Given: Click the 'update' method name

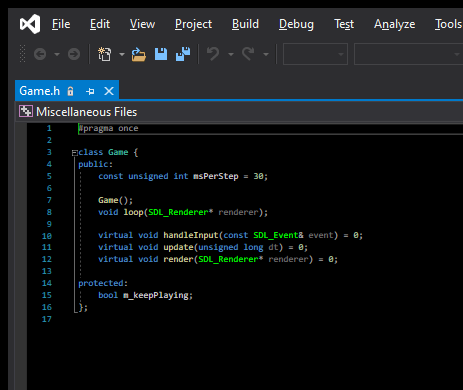Looking at the screenshot, I should coord(178,247).
